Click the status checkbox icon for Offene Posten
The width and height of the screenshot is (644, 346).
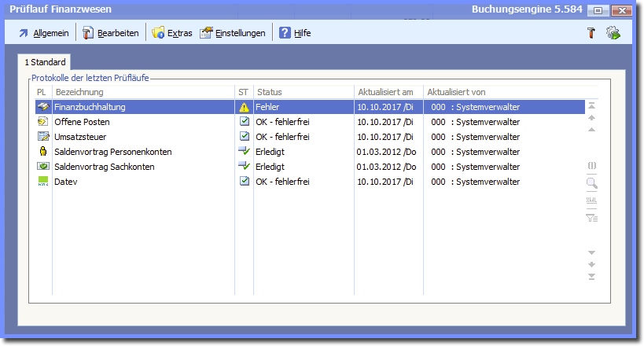click(244, 122)
